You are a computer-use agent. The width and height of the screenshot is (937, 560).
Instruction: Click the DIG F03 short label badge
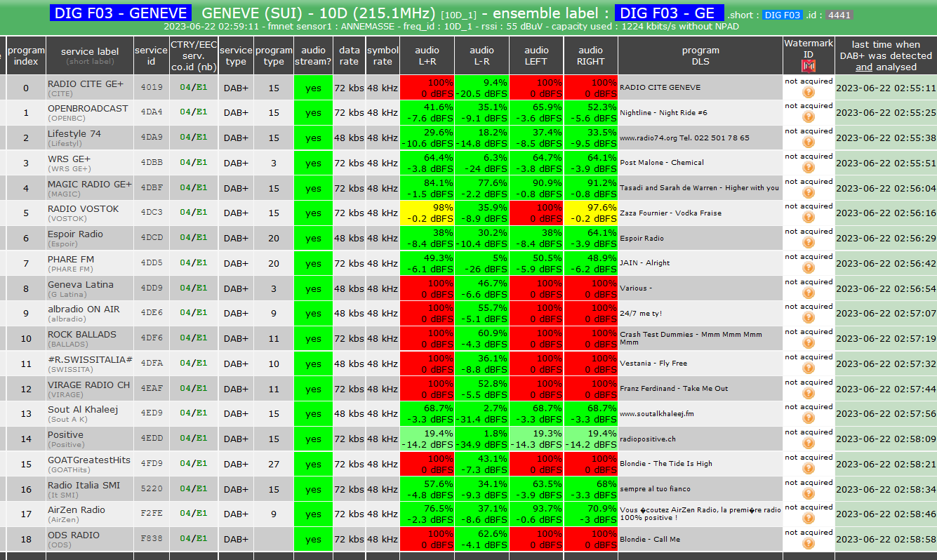782,15
